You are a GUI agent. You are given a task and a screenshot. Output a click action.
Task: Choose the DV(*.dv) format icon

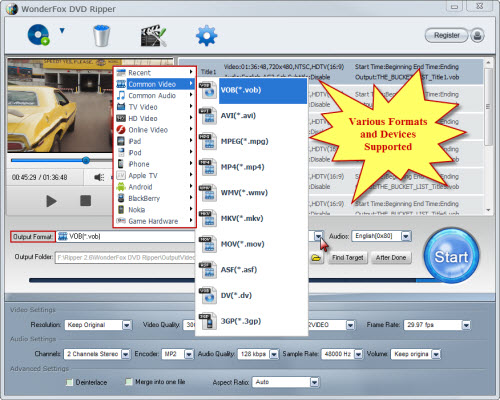coord(208,295)
